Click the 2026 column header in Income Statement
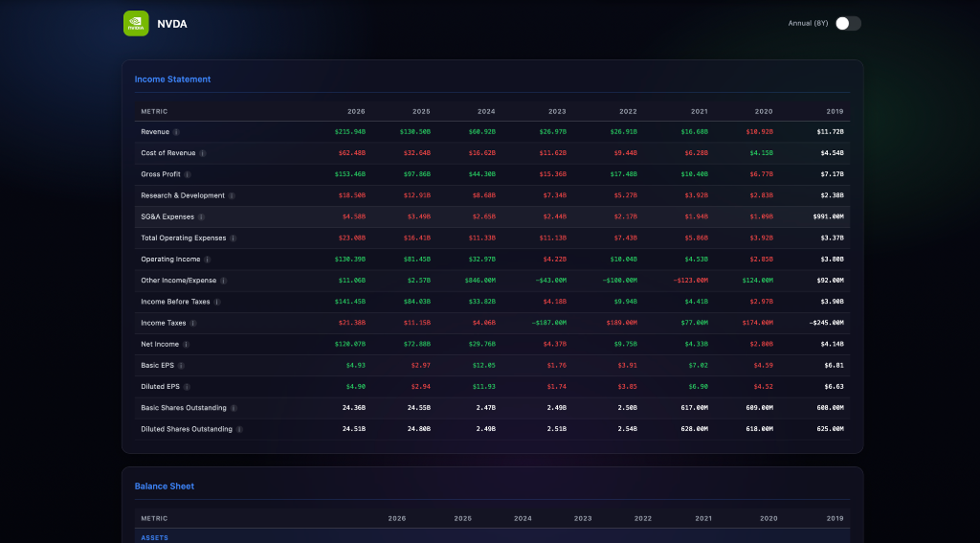 [356, 111]
